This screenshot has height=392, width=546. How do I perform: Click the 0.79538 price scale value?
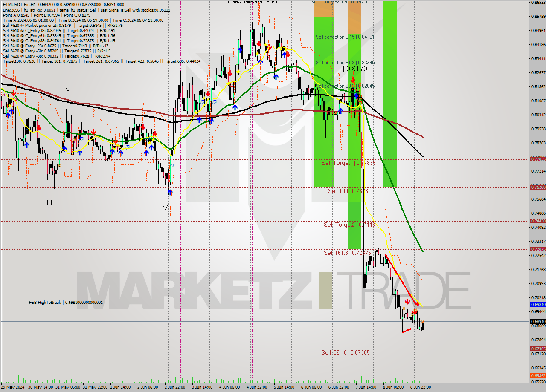click(x=538, y=129)
